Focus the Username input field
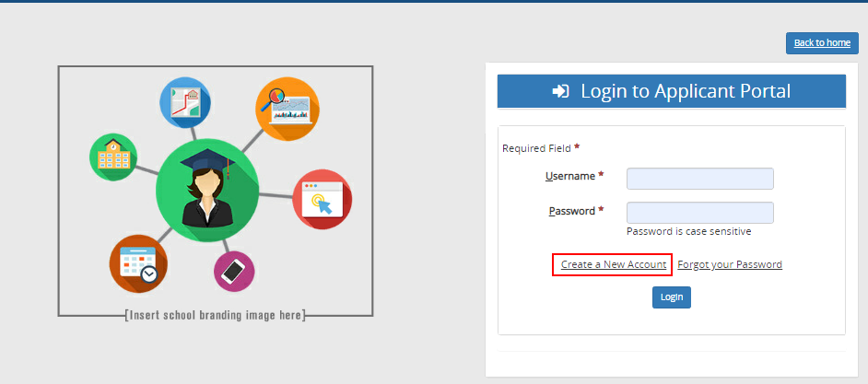 pos(699,179)
